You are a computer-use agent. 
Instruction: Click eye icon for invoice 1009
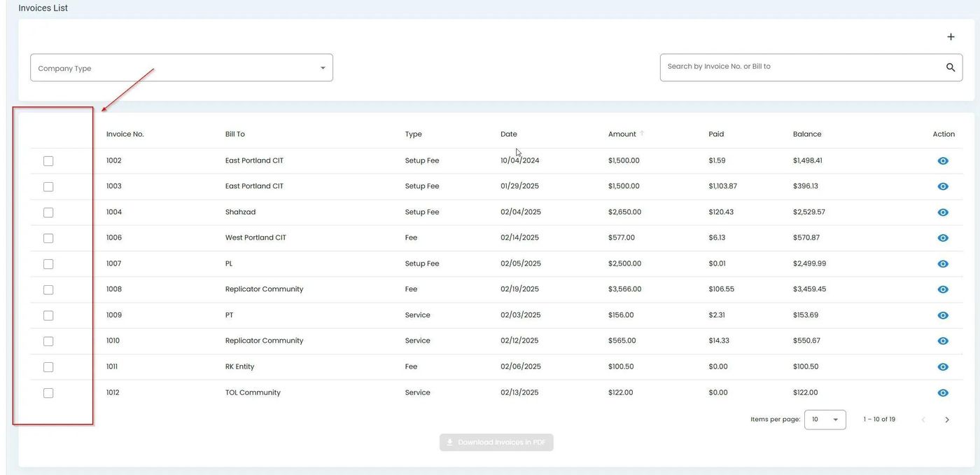point(943,315)
